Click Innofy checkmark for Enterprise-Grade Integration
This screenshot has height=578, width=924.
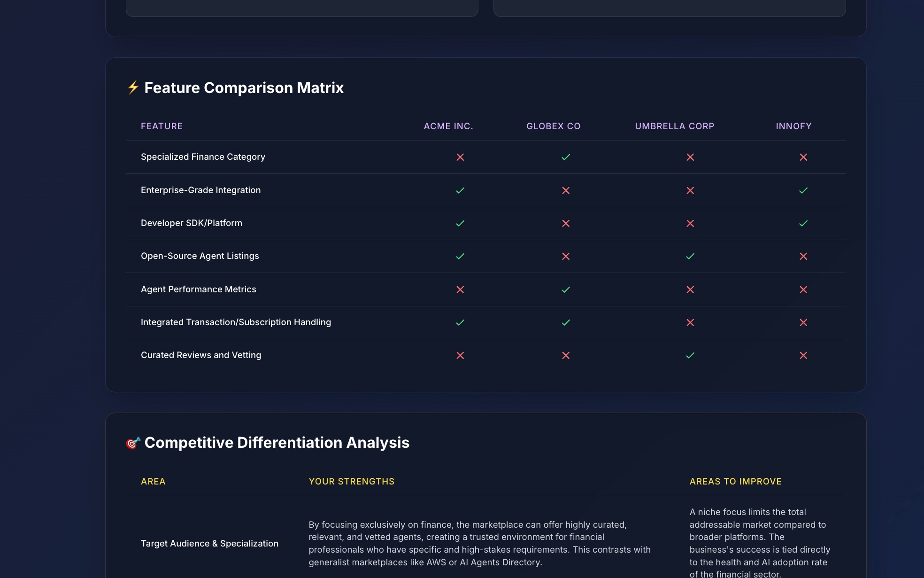(x=803, y=190)
